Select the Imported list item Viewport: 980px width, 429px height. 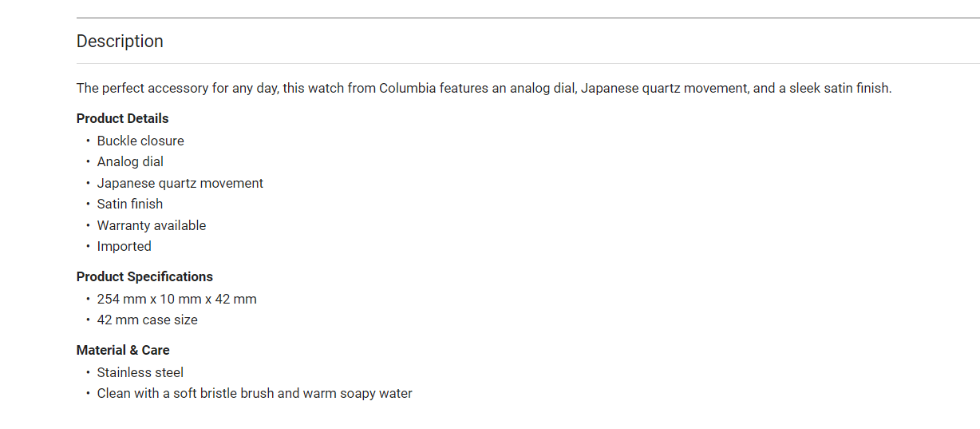click(x=124, y=246)
